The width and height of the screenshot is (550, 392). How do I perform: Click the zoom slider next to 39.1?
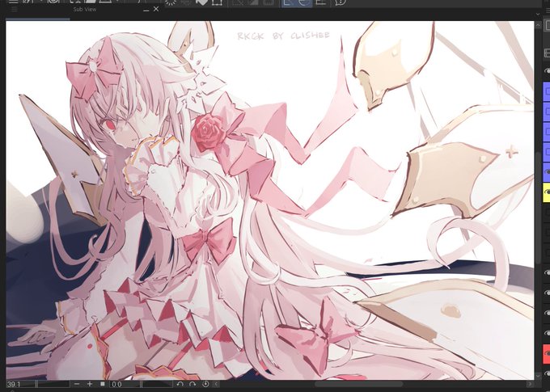point(53,384)
